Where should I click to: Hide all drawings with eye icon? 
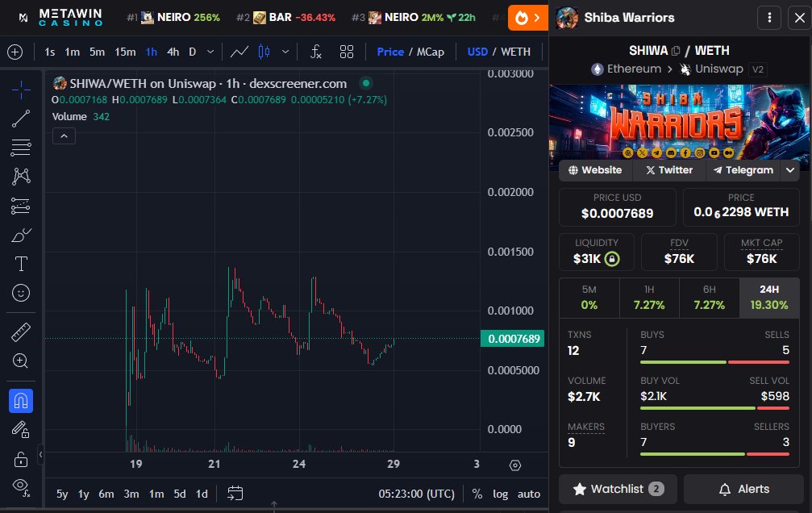[x=21, y=488]
